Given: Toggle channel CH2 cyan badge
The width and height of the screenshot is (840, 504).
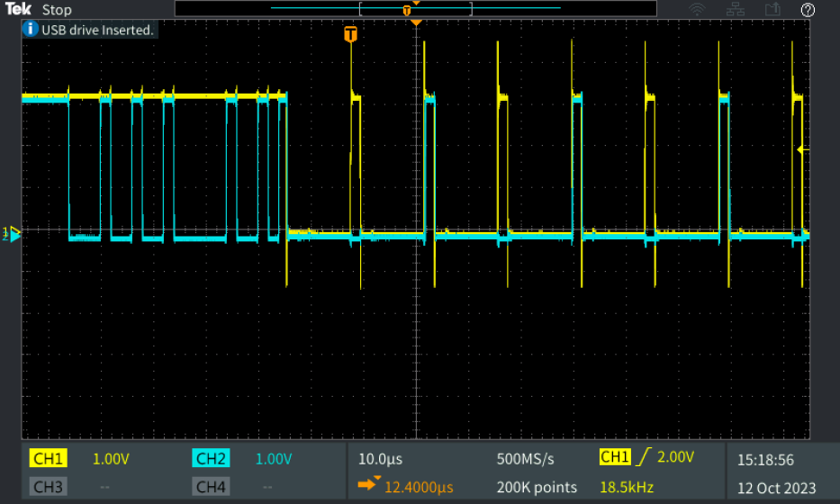Looking at the screenshot, I should click(211, 459).
